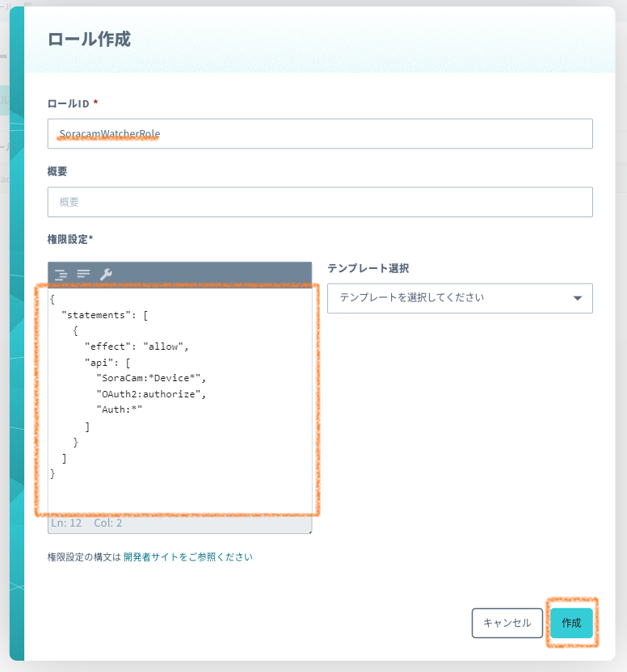Click the ロール作成 dialog title
The width and height of the screenshot is (627, 672).
(x=89, y=39)
